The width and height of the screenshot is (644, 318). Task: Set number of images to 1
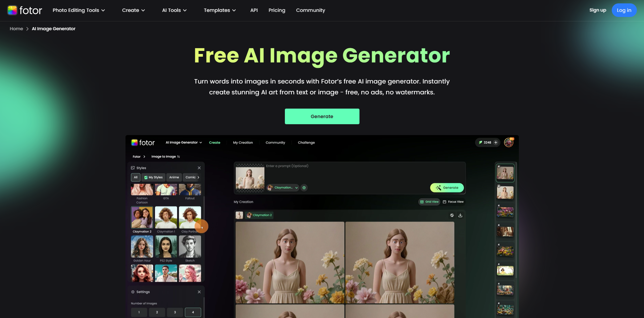[x=139, y=312]
